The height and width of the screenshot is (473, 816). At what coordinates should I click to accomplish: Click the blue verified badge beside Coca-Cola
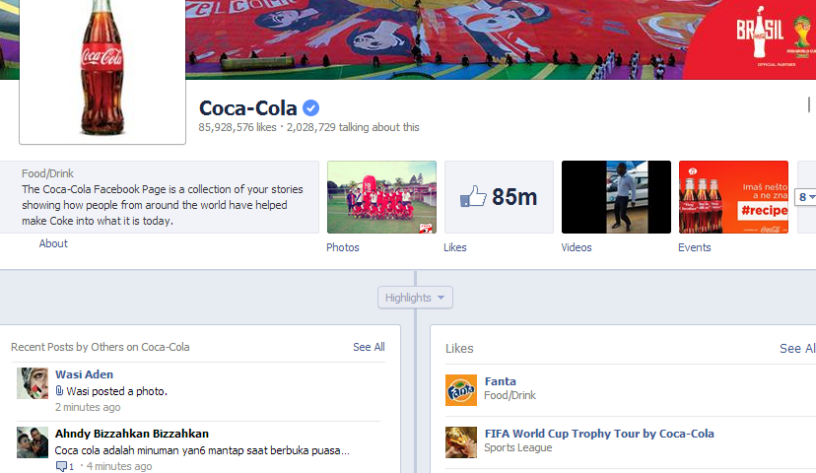pyautogui.click(x=311, y=108)
